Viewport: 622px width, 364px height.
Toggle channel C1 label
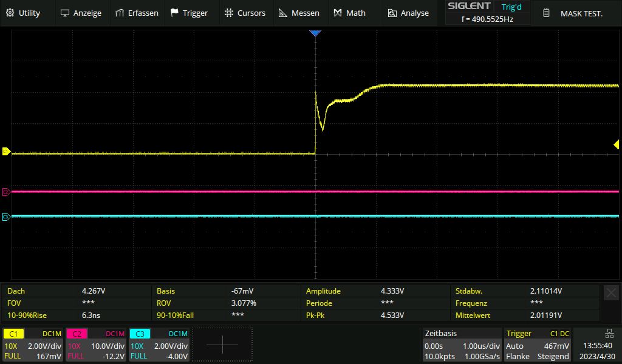[x=13, y=334]
